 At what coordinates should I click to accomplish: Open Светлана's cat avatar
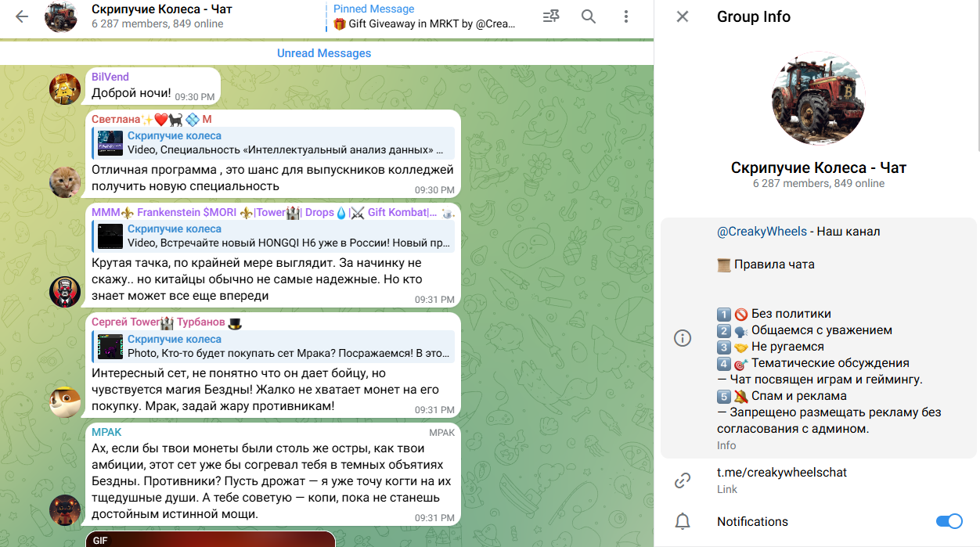click(x=65, y=182)
